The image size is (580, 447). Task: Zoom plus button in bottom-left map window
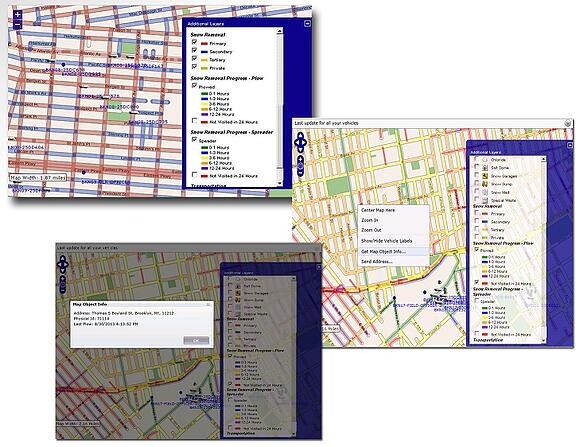pyautogui.click(x=63, y=279)
